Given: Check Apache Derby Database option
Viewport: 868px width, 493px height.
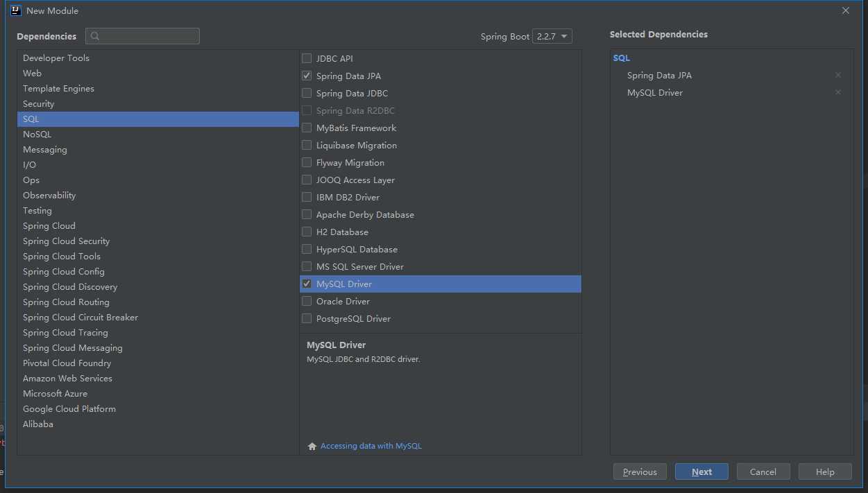Looking at the screenshot, I should click(307, 214).
